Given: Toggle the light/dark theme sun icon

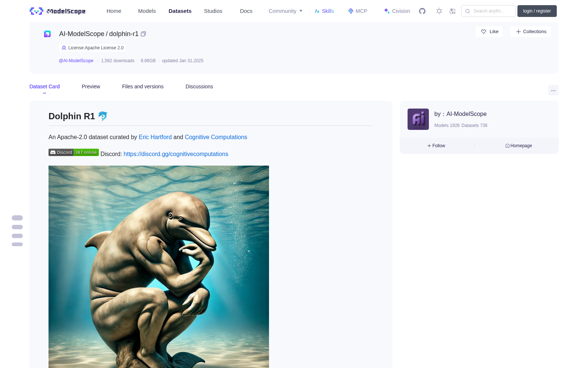Looking at the screenshot, I should [x=439, y=11].
